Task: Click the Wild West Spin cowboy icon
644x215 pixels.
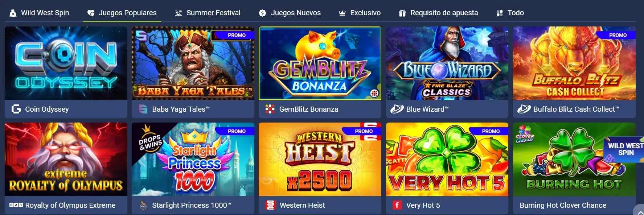Action: coord(13,13)
